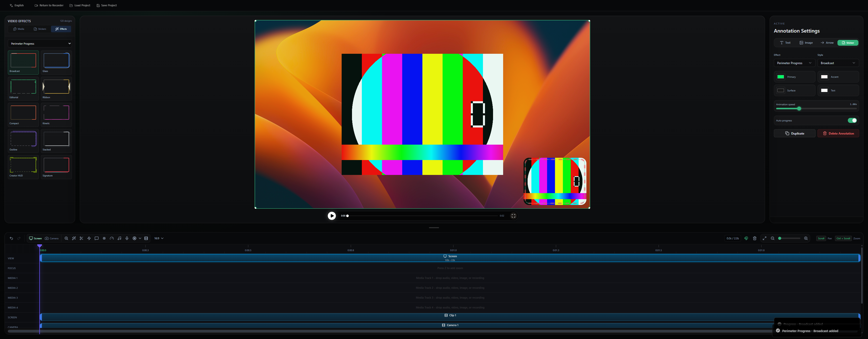Image resolution: width=868 pixels, height=339 pixels.
Task: Select the Image annotation tab
Action: click(806, 43)
